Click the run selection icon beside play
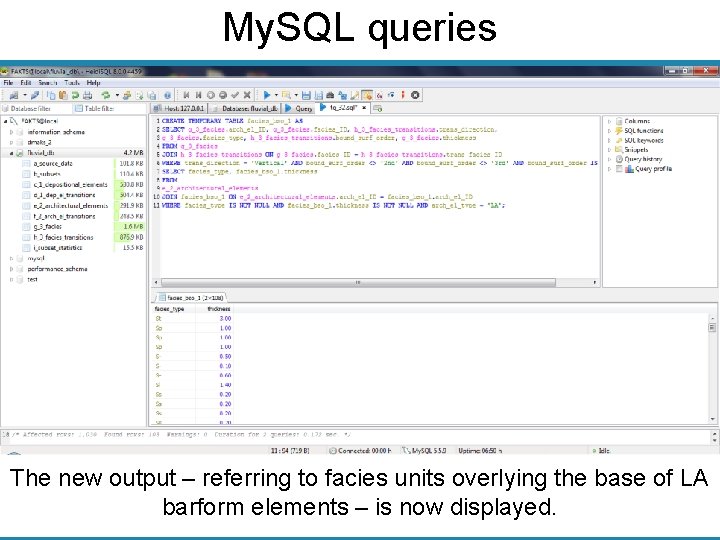720x540 pixels. click(x=286, y=95)
